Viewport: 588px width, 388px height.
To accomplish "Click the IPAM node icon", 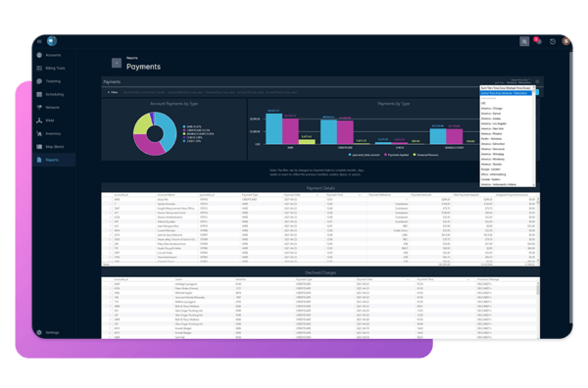I will click(39, 121).
